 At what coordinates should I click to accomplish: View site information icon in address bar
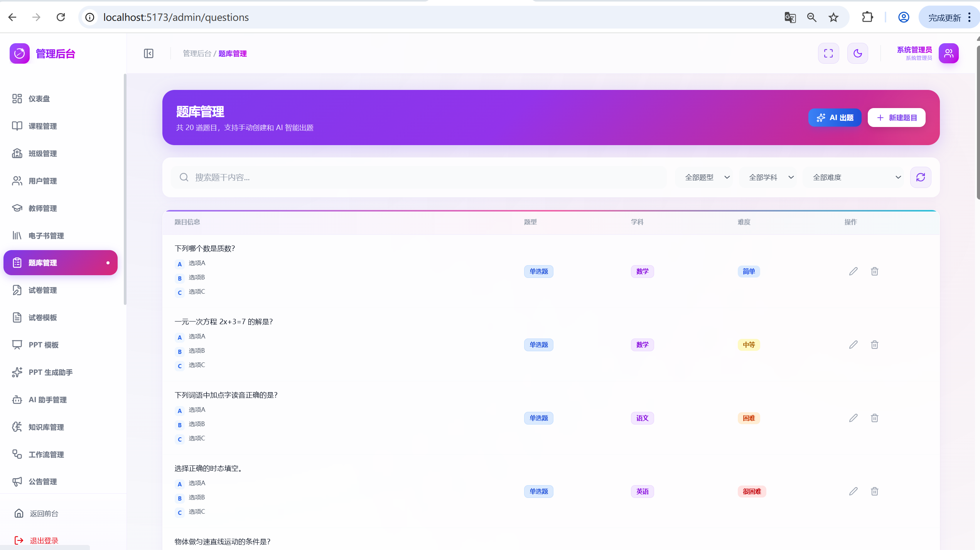click(x=89, y=17)
